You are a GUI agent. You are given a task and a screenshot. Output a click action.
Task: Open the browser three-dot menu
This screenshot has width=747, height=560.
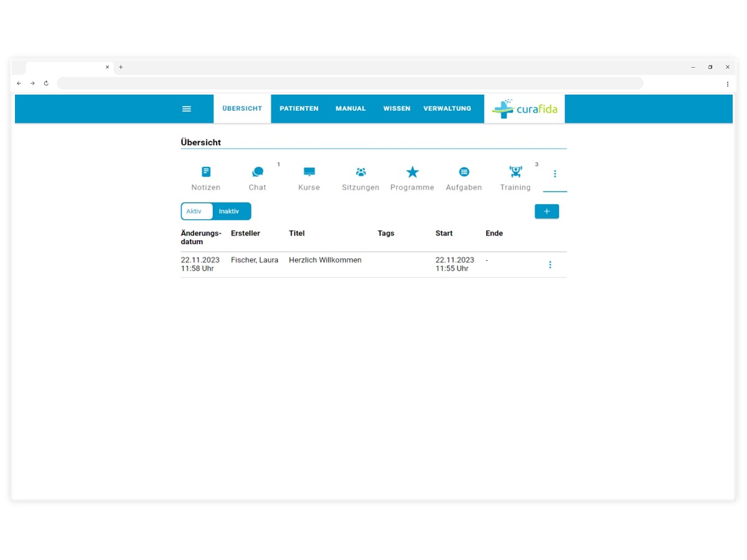pos(727,83)
